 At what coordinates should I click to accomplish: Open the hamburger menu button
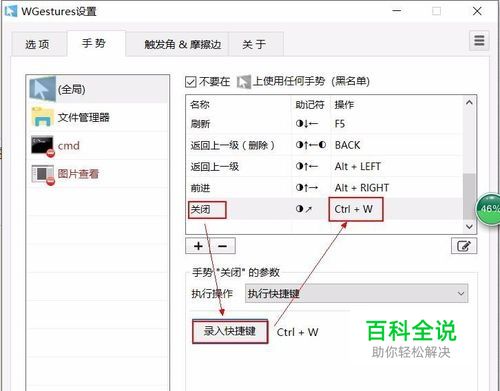[x=479, y=40]
